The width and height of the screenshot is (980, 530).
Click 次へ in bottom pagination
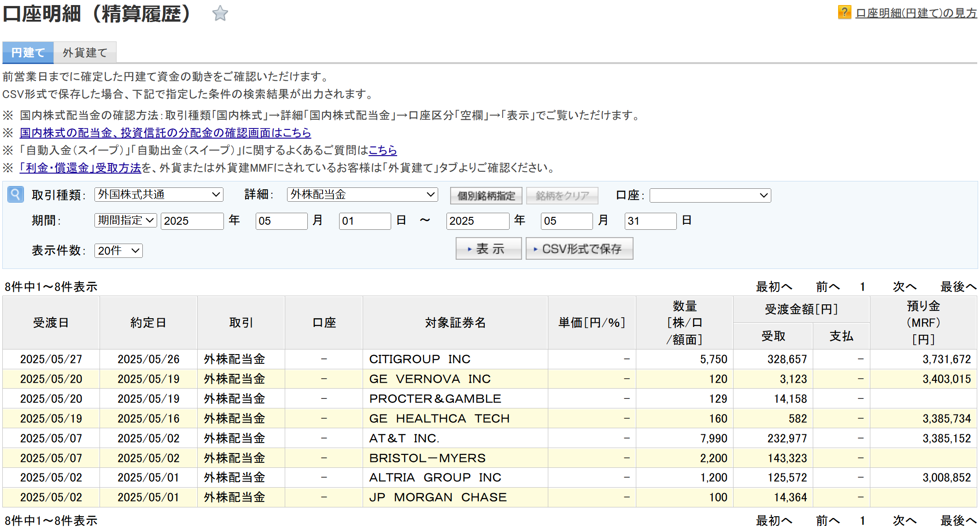pos(905,521)
